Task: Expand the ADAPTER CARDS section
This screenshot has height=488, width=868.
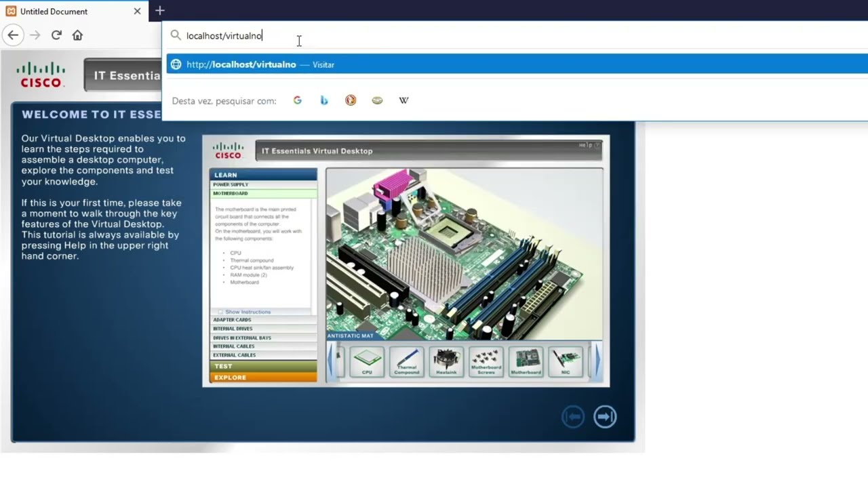Action: (263, 320)
